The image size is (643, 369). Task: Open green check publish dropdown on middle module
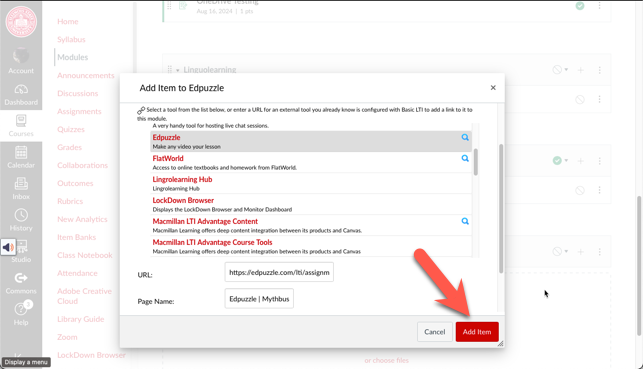click(560, 160)
